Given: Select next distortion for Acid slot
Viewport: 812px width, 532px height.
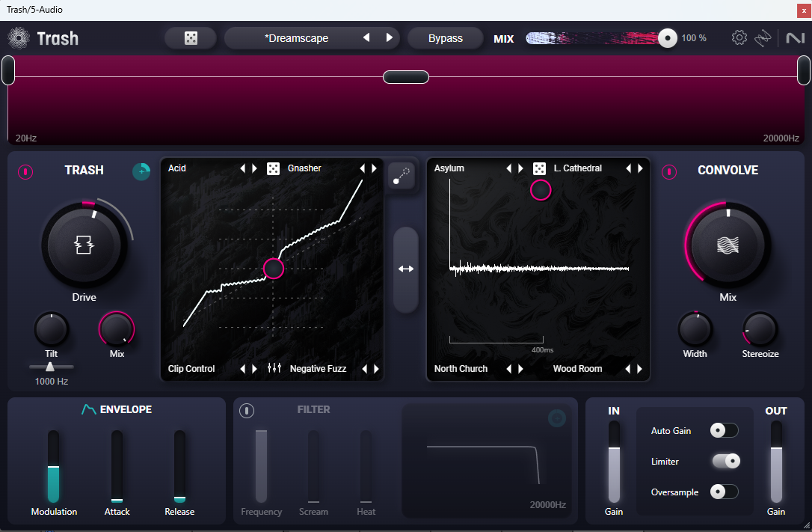Looking at the screenshot, I should tap(254, 168).
